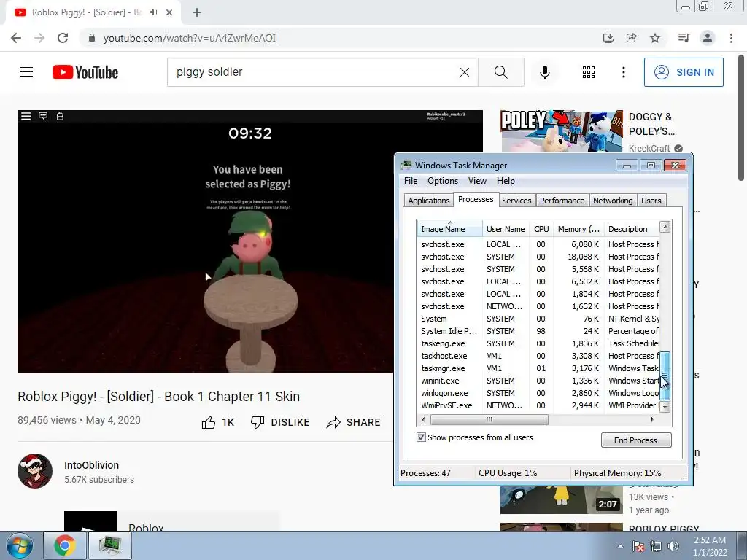
Task: Click process list horizontal scroll thumb
Action: pos(489,419)
